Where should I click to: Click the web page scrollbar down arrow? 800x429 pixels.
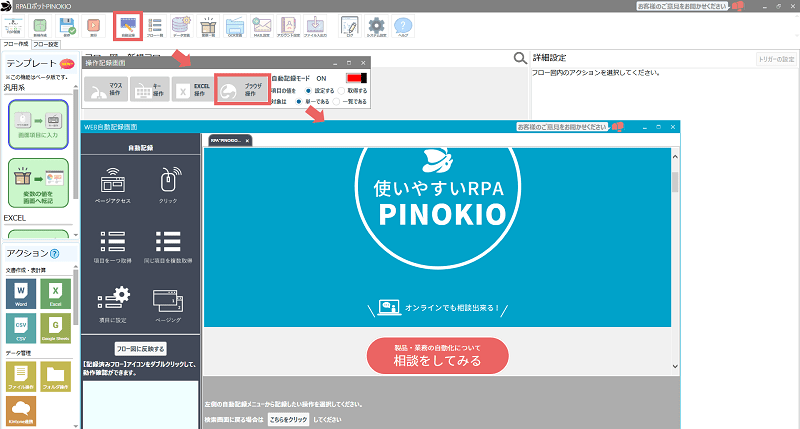point(675,366)
